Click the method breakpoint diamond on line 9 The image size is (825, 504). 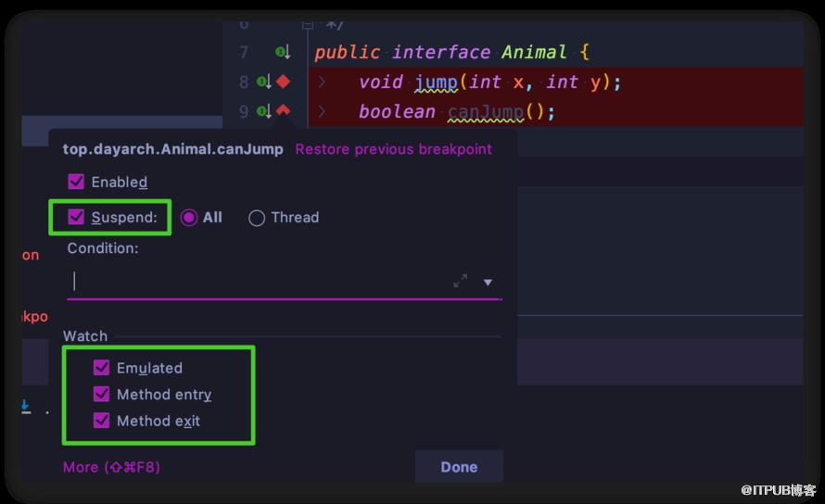(283, 110)
